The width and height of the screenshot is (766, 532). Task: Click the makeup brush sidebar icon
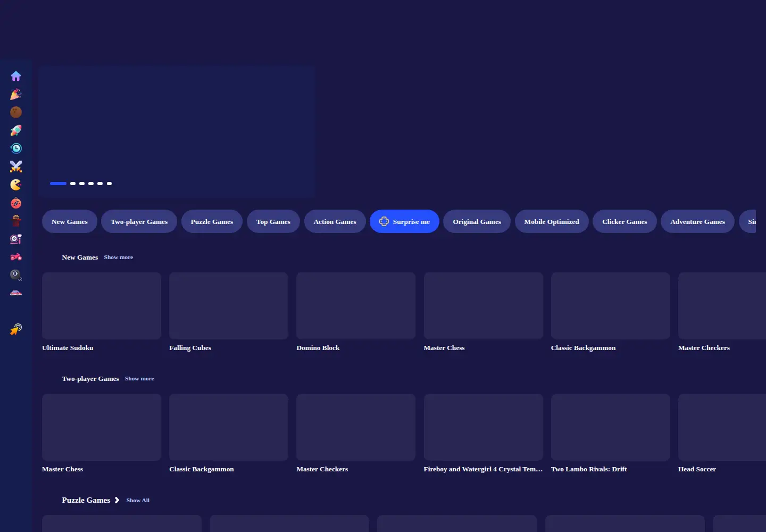coord(16,239)
